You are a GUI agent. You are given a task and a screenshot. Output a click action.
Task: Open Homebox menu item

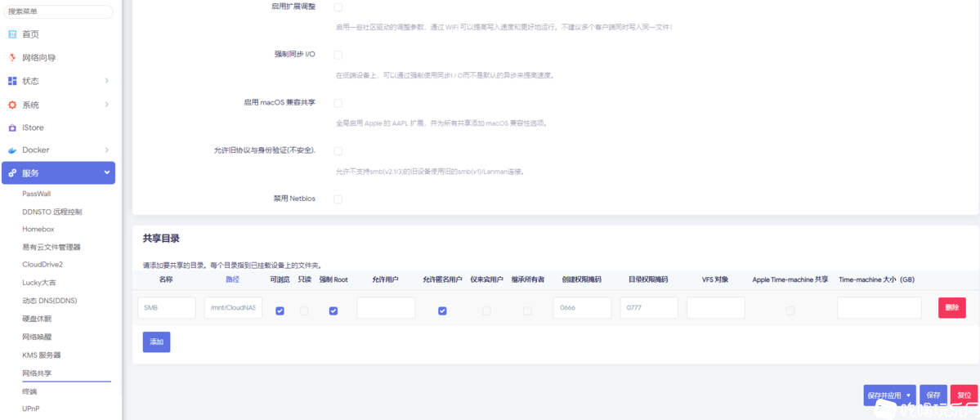pyautogui.click(x=38, y=230)
